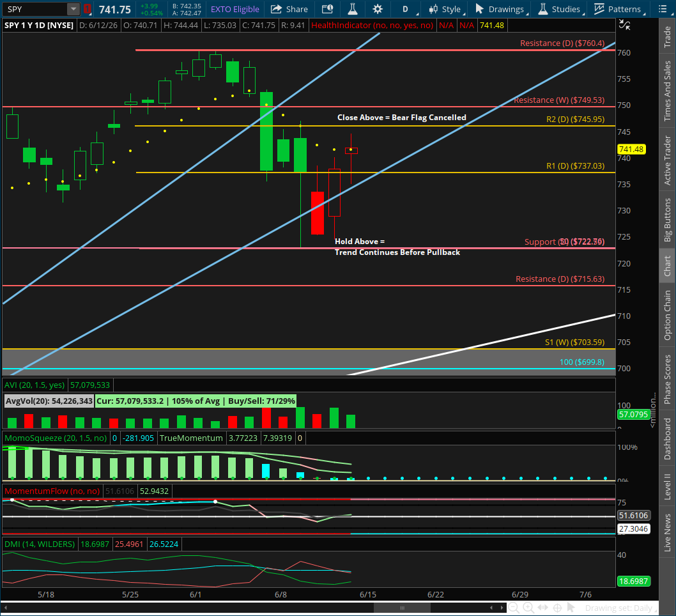Click the 18.6987 green DMI axis bubble

[633, 581]
